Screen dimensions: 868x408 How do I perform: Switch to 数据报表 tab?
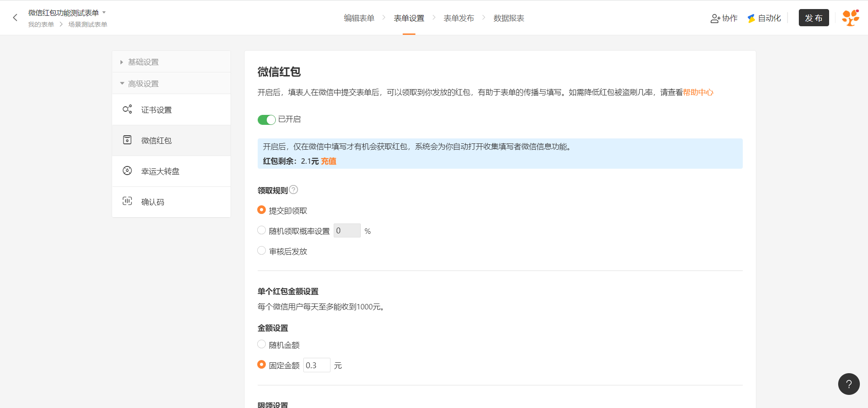509,18
